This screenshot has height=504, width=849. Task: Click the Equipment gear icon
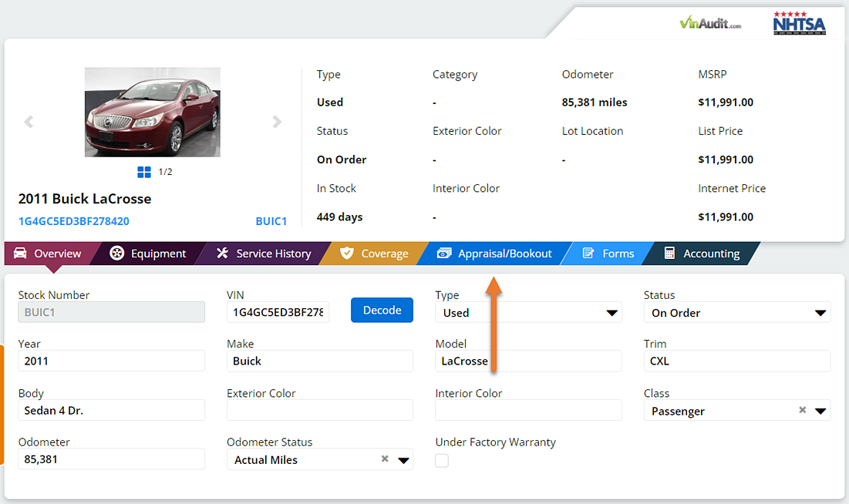click(117, 253)
